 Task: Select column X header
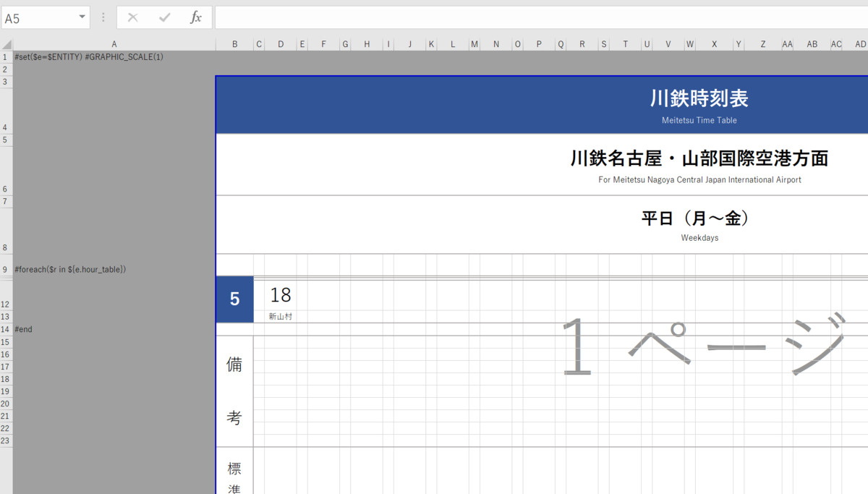point(714,44)
